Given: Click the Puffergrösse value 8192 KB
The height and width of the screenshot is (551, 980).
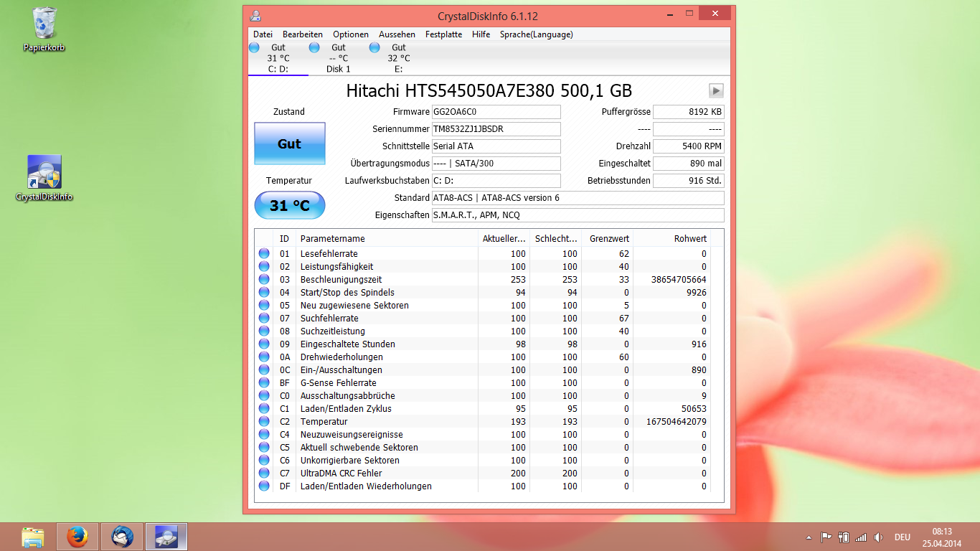Looking at the screenshot, I should (x=689, y=112).
